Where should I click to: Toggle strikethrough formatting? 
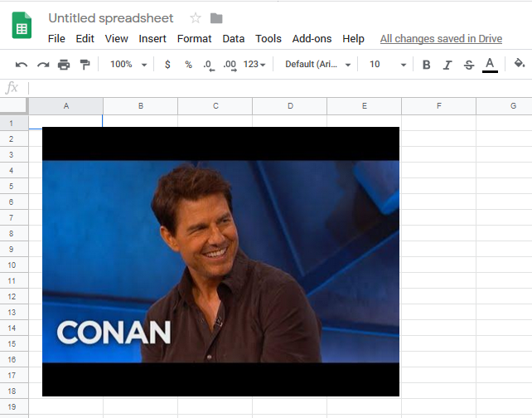468,65
